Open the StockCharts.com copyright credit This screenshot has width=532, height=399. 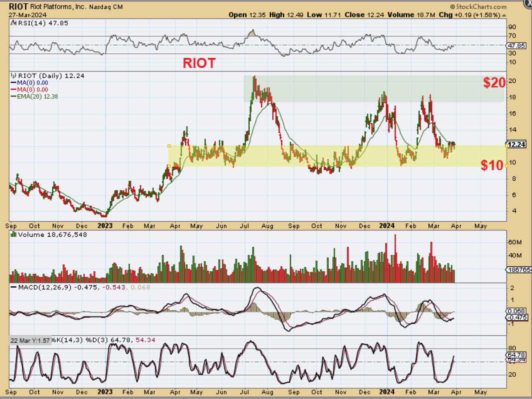[478, 7]
